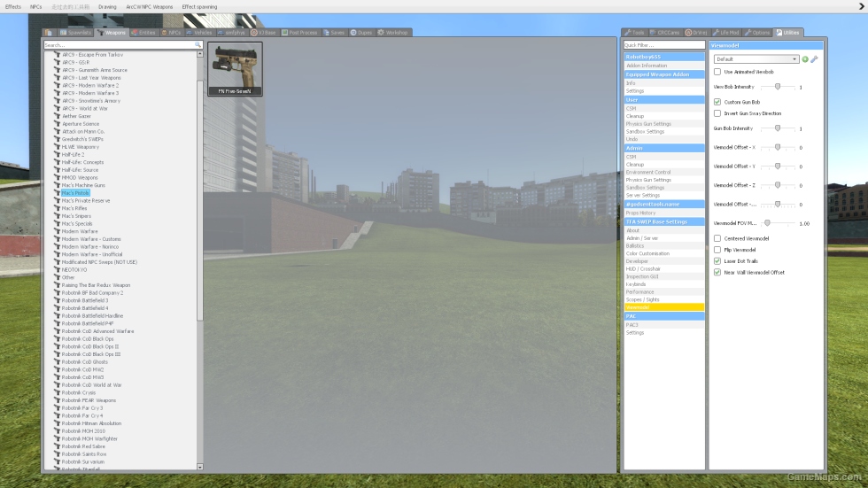Open Scopes / Sights TFA settings
This screenshot has height=488, width=868.
pyautogui.click(x=664, y=299)
